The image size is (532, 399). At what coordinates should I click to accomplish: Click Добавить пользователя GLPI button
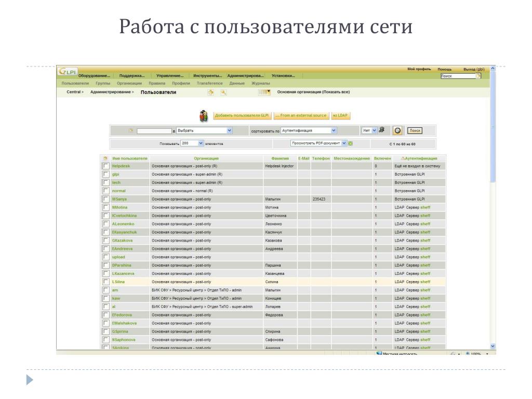click(242, 116)
